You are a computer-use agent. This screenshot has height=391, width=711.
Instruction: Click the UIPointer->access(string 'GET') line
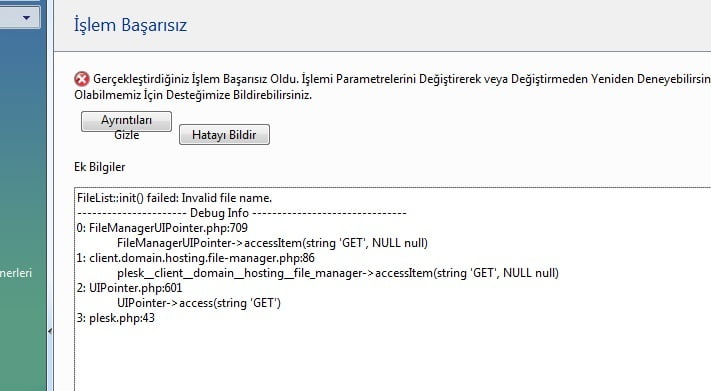coord(199,303)
